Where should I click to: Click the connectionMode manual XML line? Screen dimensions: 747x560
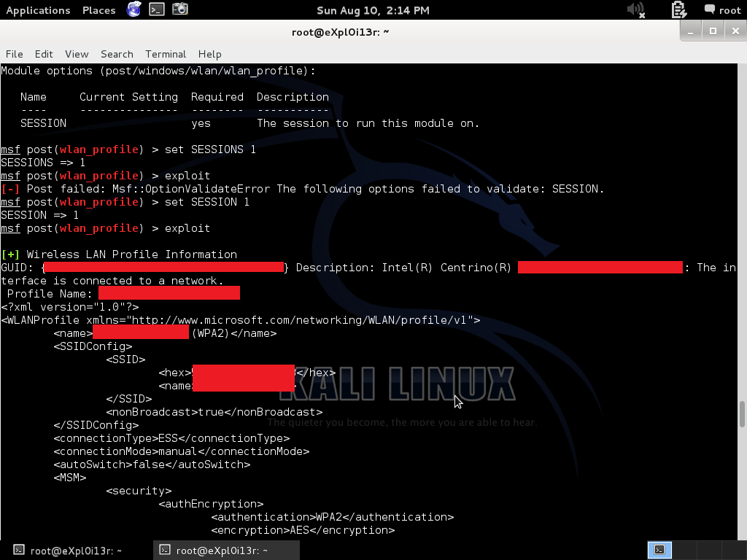click(x=182, y=451)
